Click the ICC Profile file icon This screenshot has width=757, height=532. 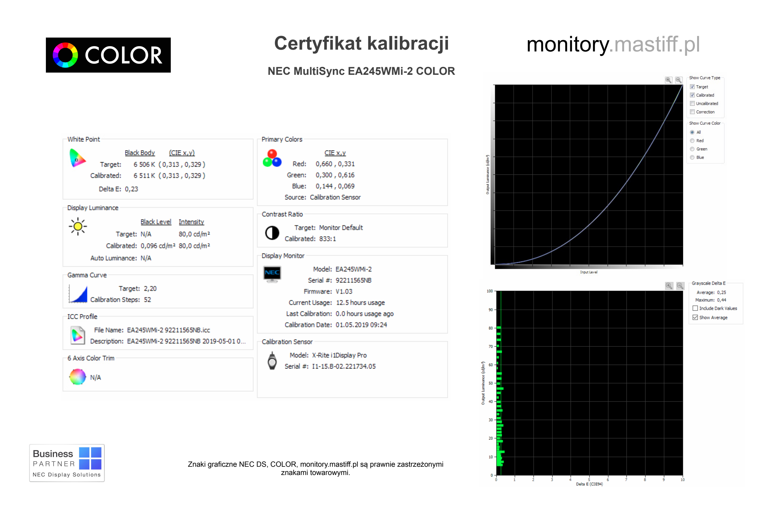pyautogui.click(x=78, y=335)
